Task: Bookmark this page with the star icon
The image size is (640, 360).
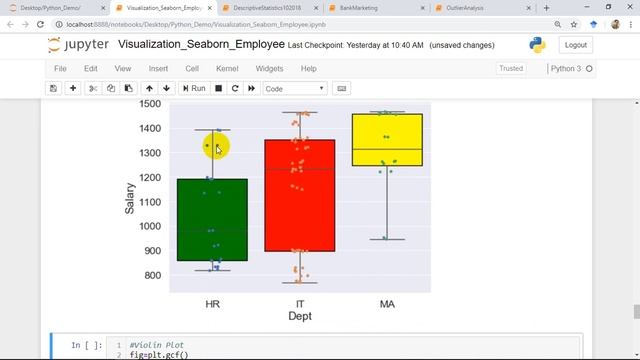Action: pyautogui.click(x=574, y=24)
